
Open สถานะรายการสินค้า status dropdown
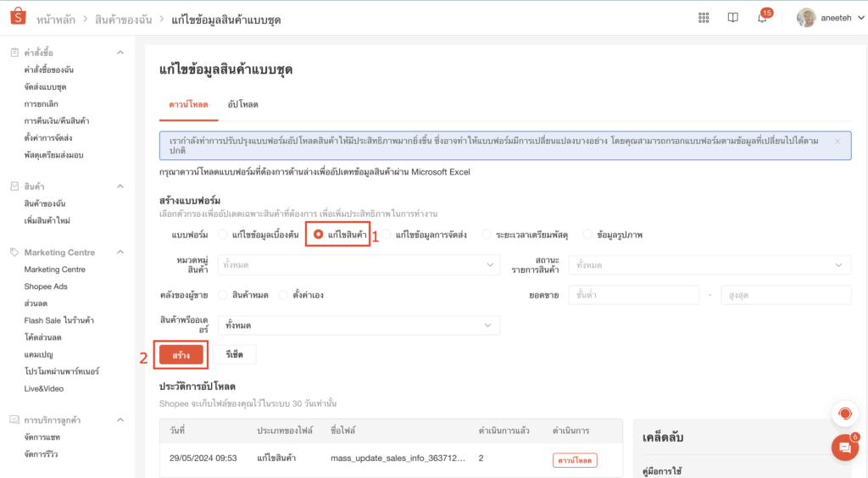point(709,265)
